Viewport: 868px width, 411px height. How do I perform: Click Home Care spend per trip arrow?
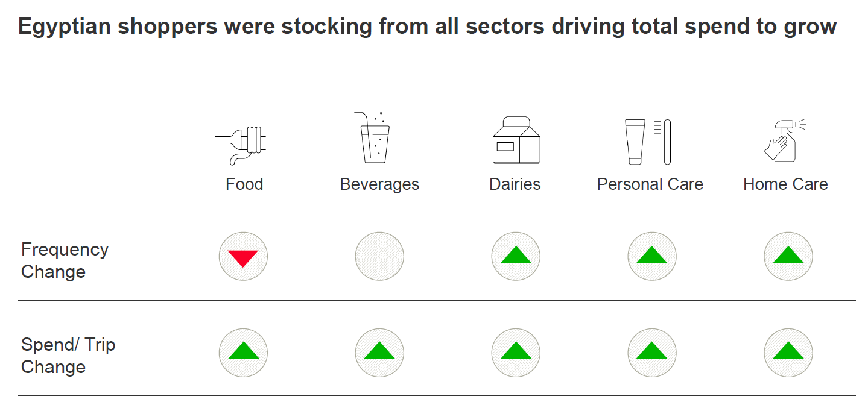(x=788, y=352)
